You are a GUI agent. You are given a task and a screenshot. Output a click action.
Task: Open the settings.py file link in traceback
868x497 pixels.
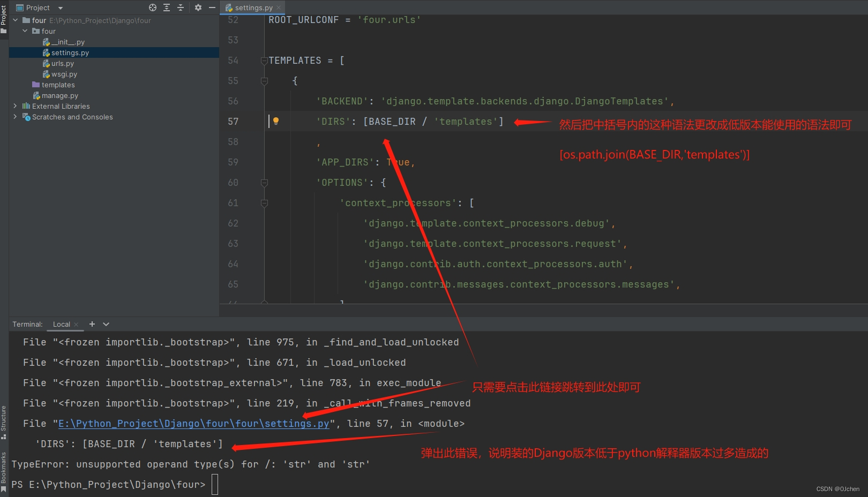pos(193,424)
